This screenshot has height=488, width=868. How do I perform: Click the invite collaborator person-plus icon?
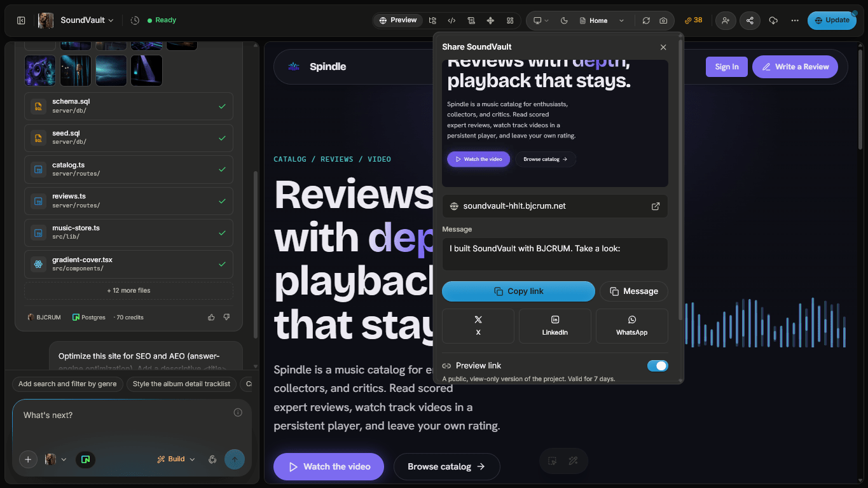click(x=726, y=20)
